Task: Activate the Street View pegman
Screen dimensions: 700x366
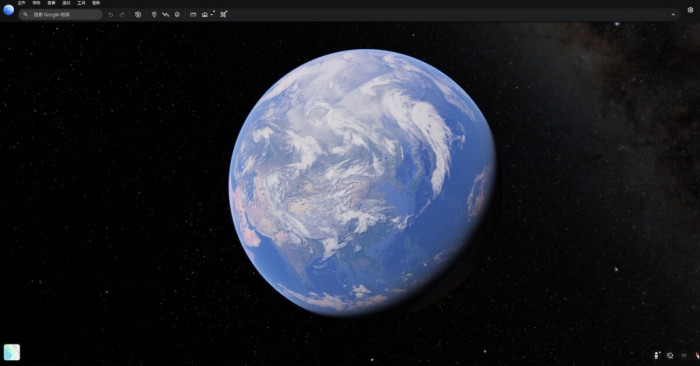Action: pos(657,355)
